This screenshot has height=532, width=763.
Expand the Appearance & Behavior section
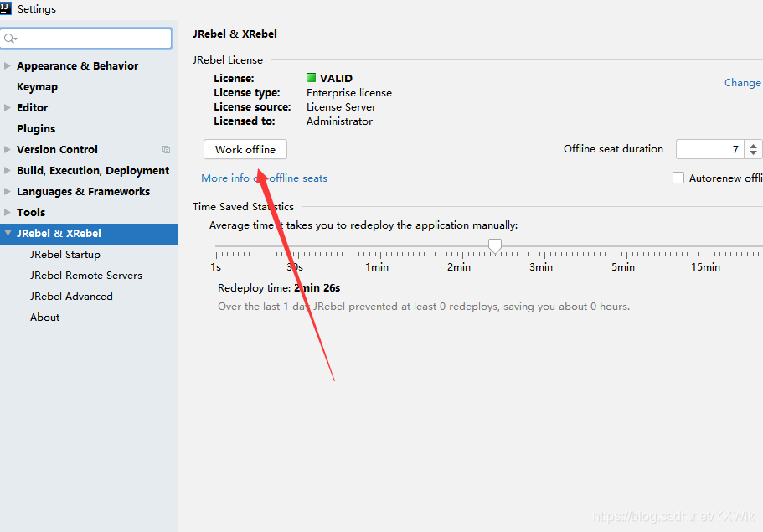(x=8, y=65)
